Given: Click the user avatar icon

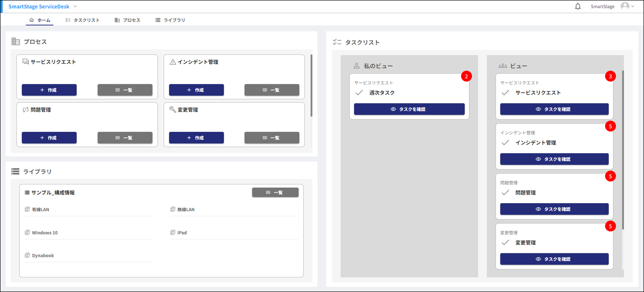Looking at the screenshot, I should click(625, 6).
